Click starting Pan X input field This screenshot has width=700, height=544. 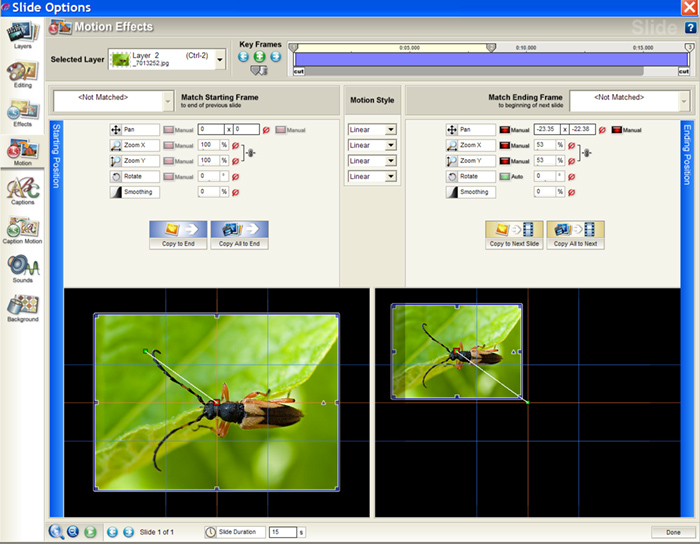(211, 129)
